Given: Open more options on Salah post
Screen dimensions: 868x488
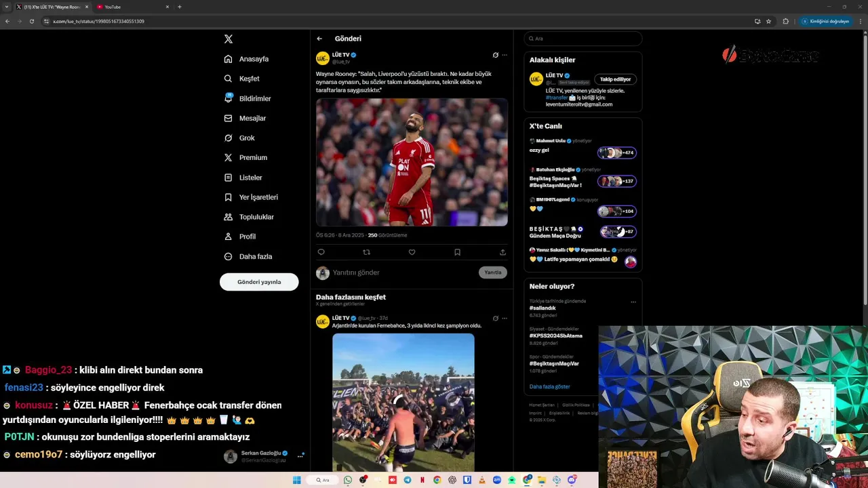Looking at the screenshot, I should (504, 55).
